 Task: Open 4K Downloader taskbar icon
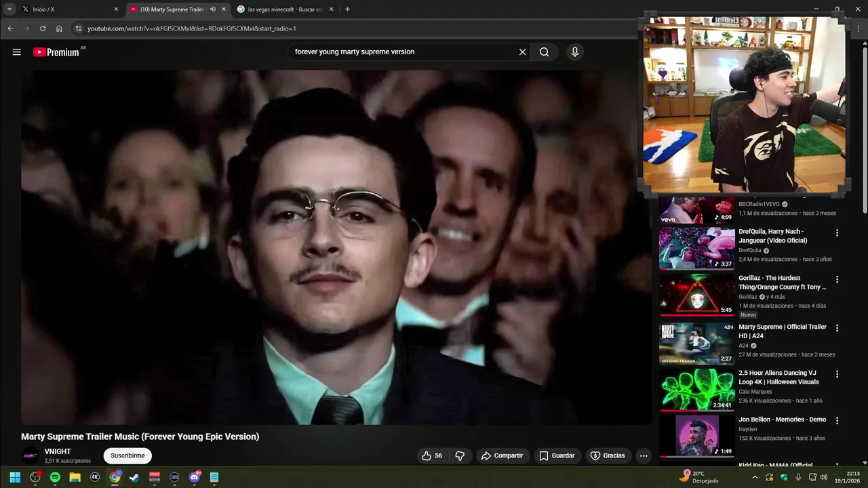coord(95,477)
